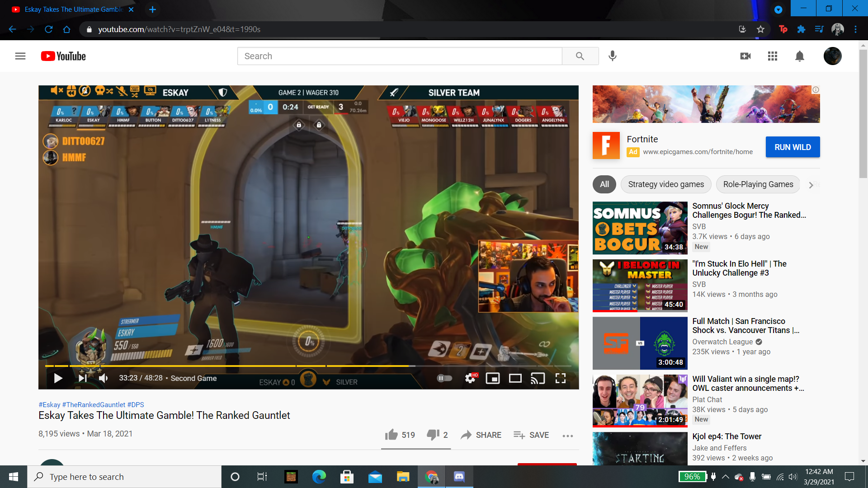868x488 pixels.
Task: Open the YouTube apps grid icon
Action: (x=772, y=56)
